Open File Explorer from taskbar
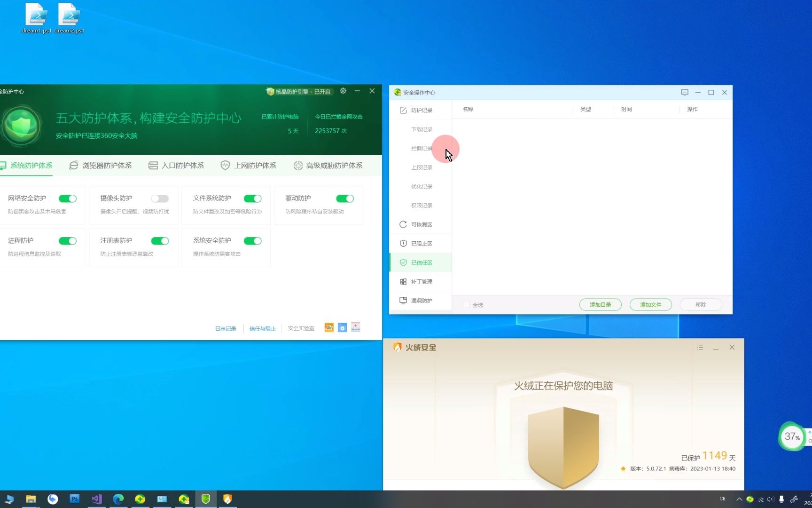Screen dimensions: 812x508 pos(31,499)
